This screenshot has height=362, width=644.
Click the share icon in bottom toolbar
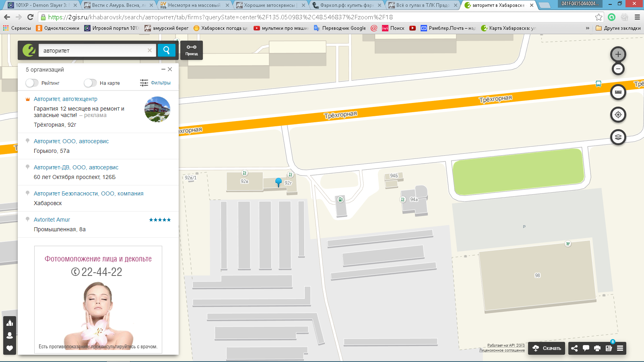click(x=574, y=348)
